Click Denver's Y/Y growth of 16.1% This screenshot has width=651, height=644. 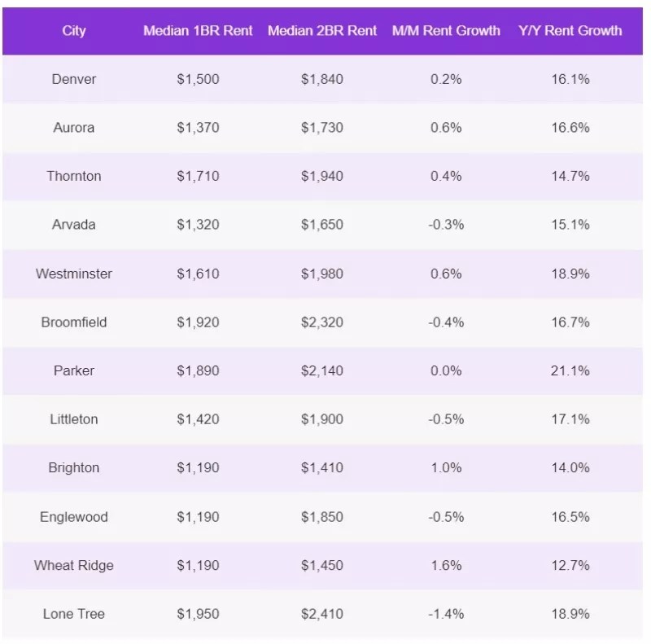(x=570, y=79)
